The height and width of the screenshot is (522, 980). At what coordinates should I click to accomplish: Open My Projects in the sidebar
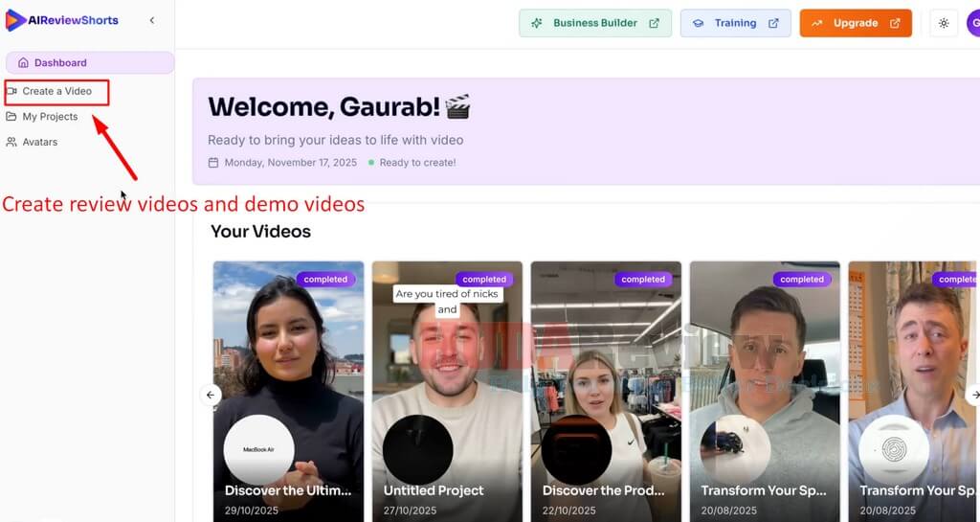click(50, 116)
